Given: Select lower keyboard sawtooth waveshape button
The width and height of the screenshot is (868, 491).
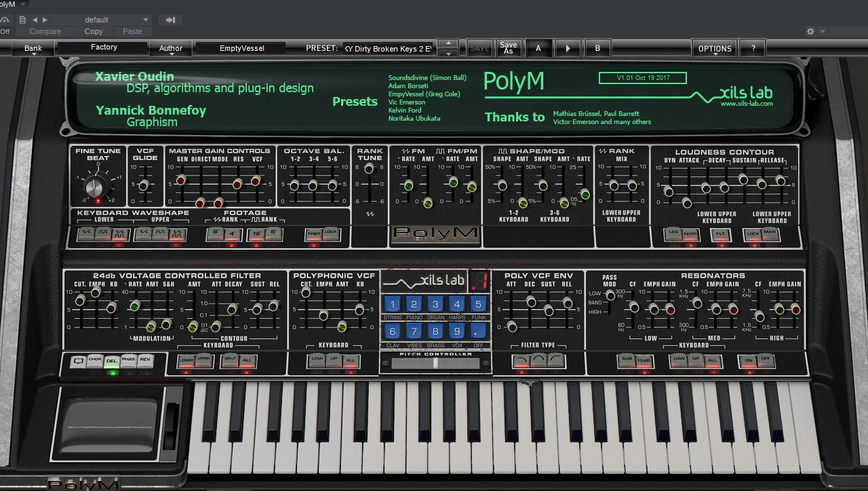Looking at the screenshot, I should (86, 234).
